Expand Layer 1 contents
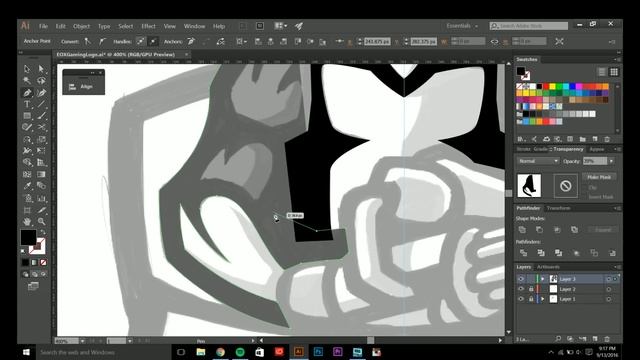The height and width of the screenshot is (360, 640). click(543, 299)
